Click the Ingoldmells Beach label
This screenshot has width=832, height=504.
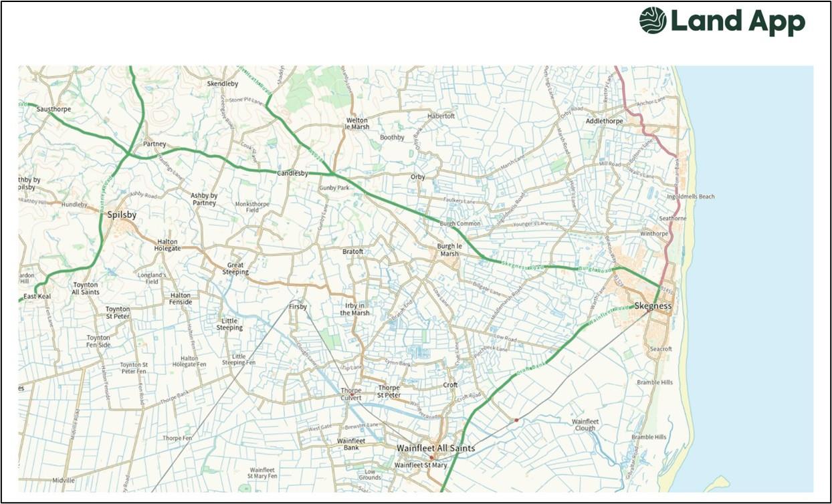tap(691, 197)
